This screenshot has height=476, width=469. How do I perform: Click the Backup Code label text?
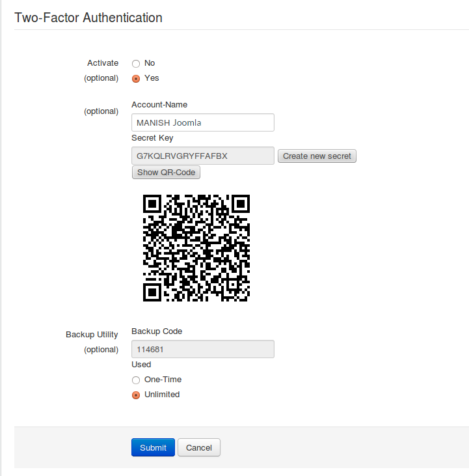(157, 331)
